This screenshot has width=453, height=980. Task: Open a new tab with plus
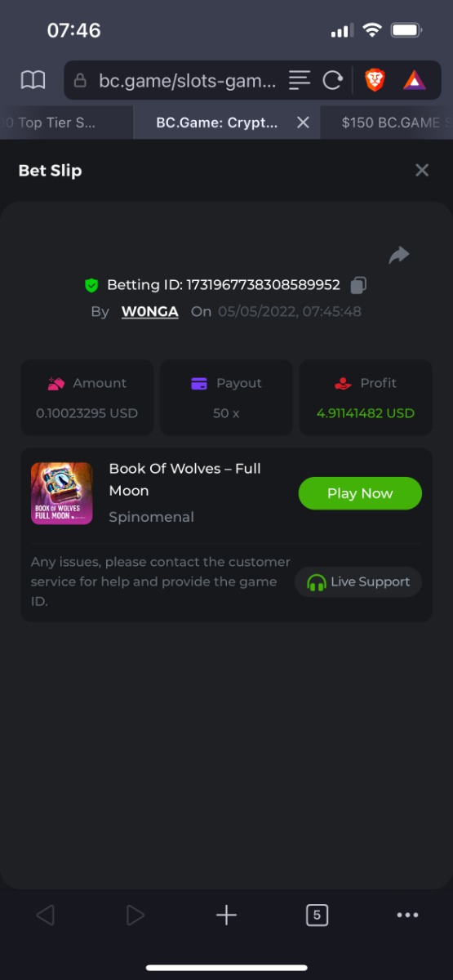click(x=226, y=915)
